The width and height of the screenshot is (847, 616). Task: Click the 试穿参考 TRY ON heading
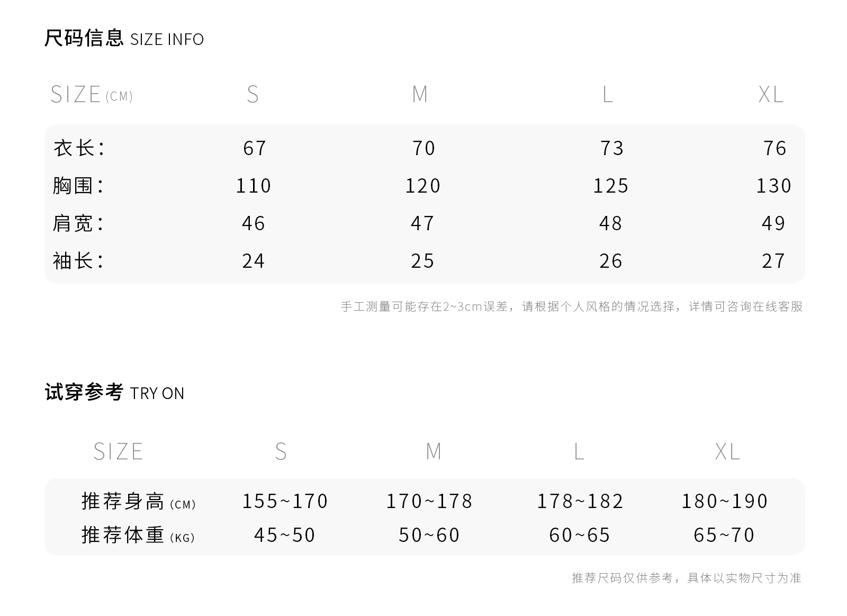pyautogui.click(x=114, y=393)
